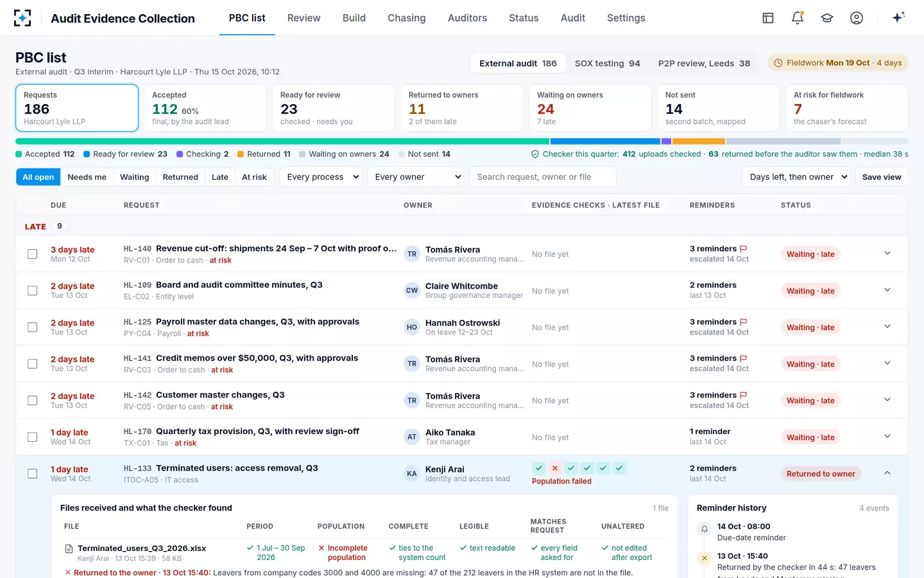The height and width of the screenshot is (578, 924).
Task: Open the Days left, then owner sort dropdown
Action: tap(796, 177)
